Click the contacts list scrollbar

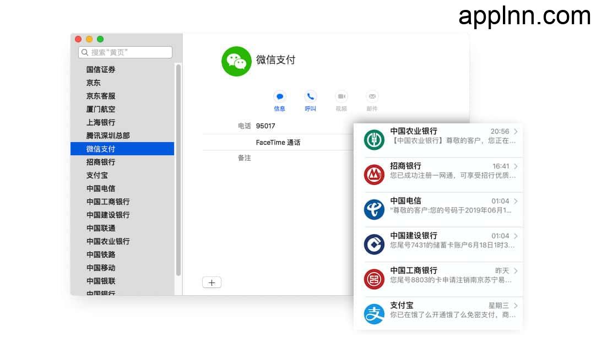(178, 170)
